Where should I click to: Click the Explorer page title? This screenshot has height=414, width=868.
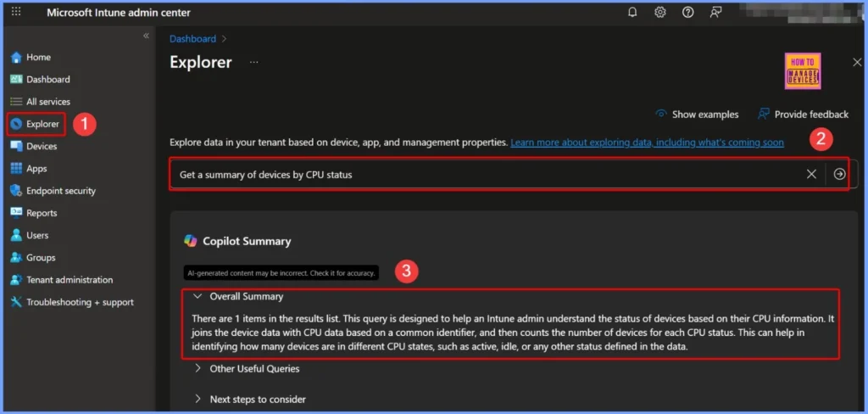tap(200, 62)
